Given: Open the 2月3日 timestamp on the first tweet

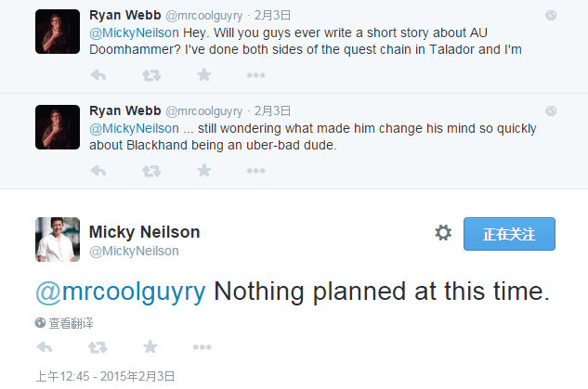Looking at the screenshot, I should [x=273, y=16].
